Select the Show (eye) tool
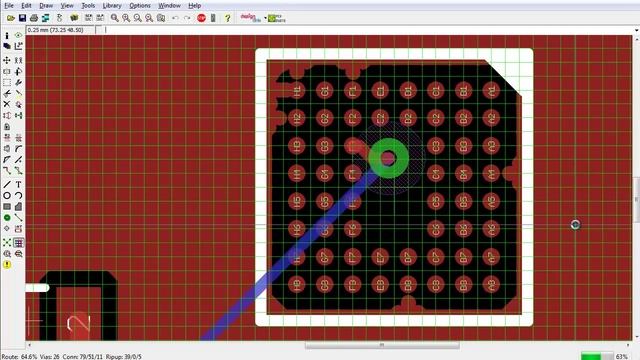Image resolution: width=640 pixels, height=360 pixels. tap(18, 36)
